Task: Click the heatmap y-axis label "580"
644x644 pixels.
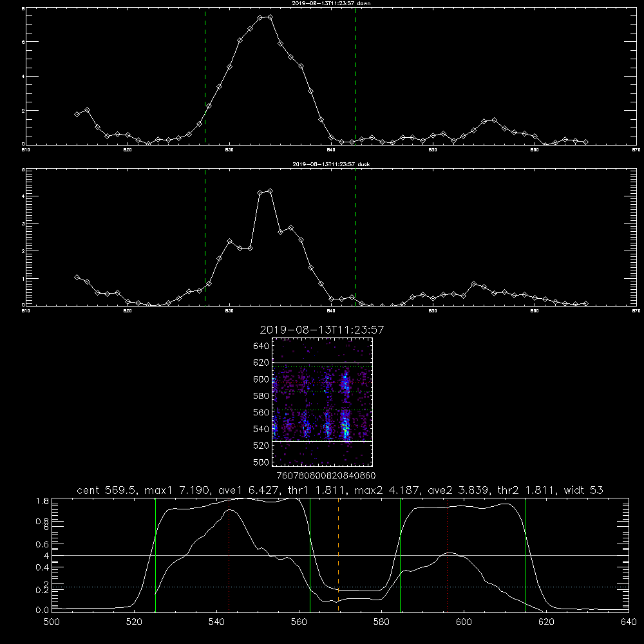Action: 261,395
